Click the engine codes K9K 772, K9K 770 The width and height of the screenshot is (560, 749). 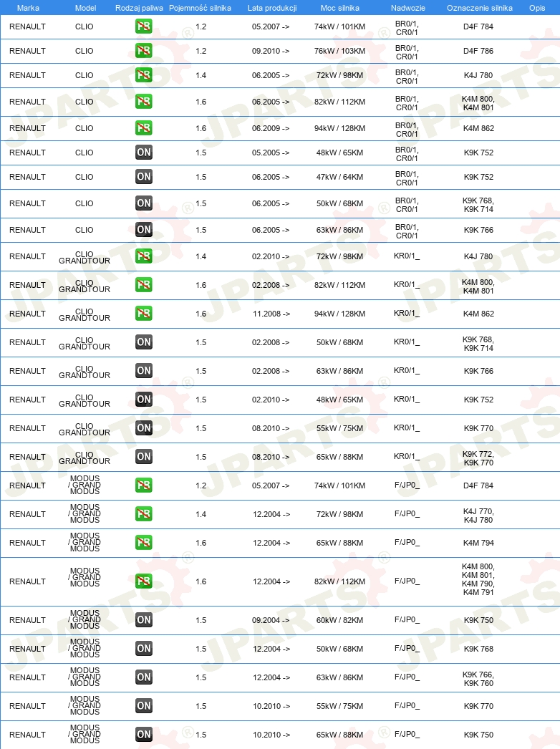tap(478, 458)
